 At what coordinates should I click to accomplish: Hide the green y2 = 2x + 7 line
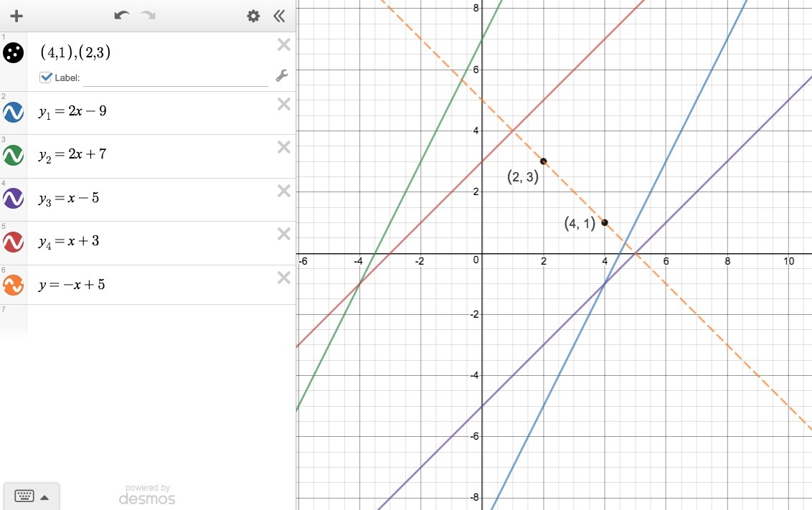pyautogui.click(x=13, y=155)
